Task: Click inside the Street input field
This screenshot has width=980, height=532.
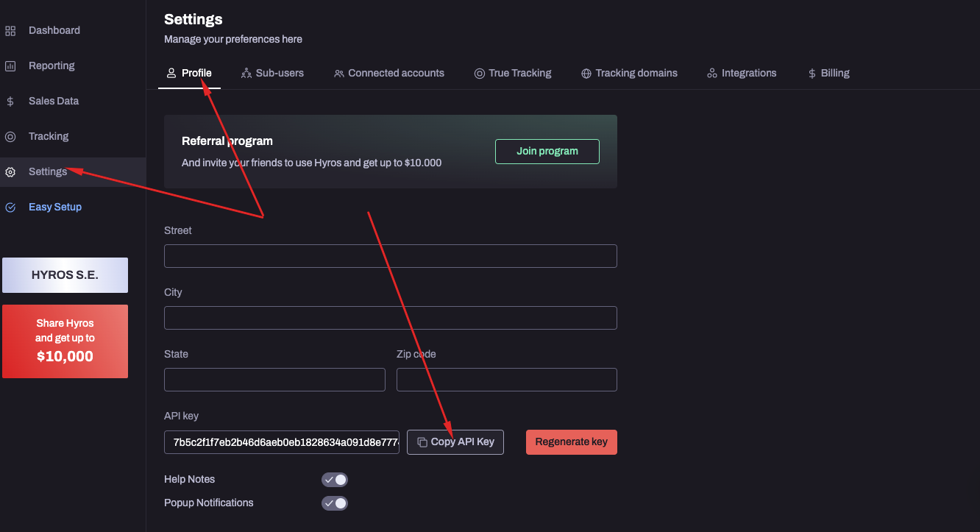Action: point(390,255)
